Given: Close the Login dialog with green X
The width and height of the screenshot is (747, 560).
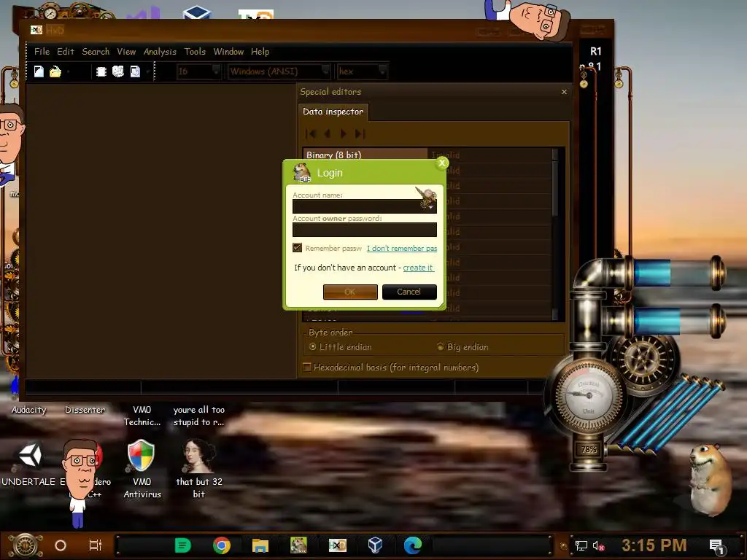Looking at the screenshot, I should (x=441, y=163).
